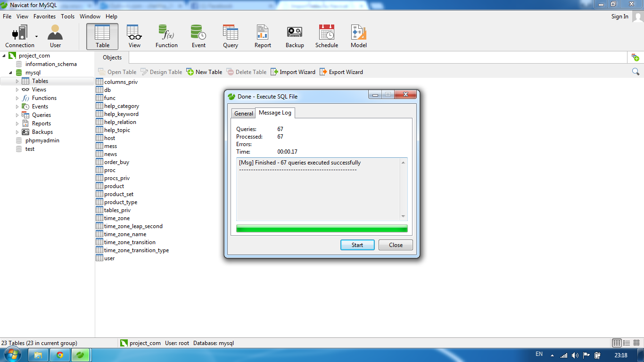This screenshot has width=644, height=362.
Task: Click the add-tab icon beside Objects bar
Action: (x=636, y=58)
